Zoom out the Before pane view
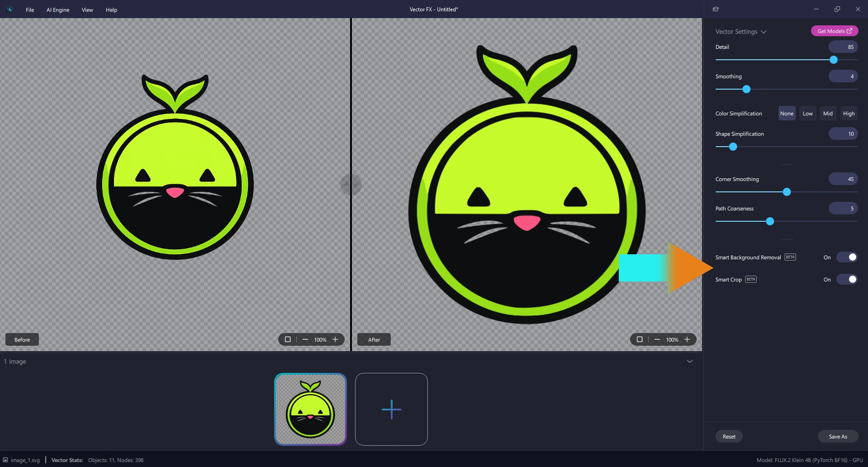 click(x=305, y=339)
